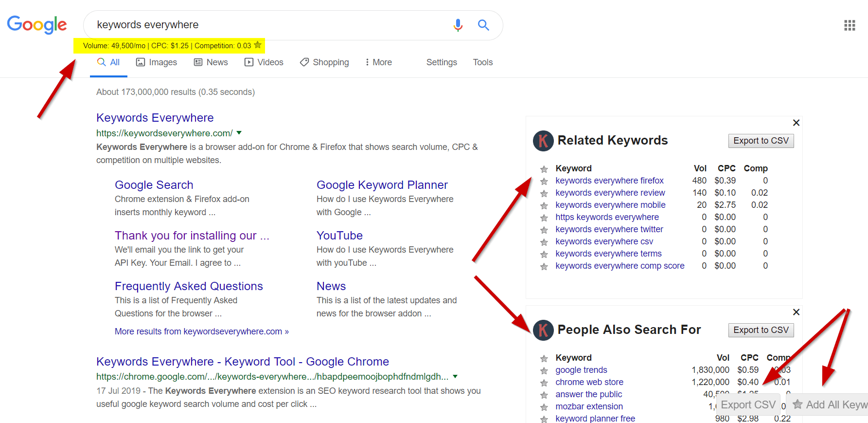Star 'keywords everywhere csv' keyword

pos(544,242)
